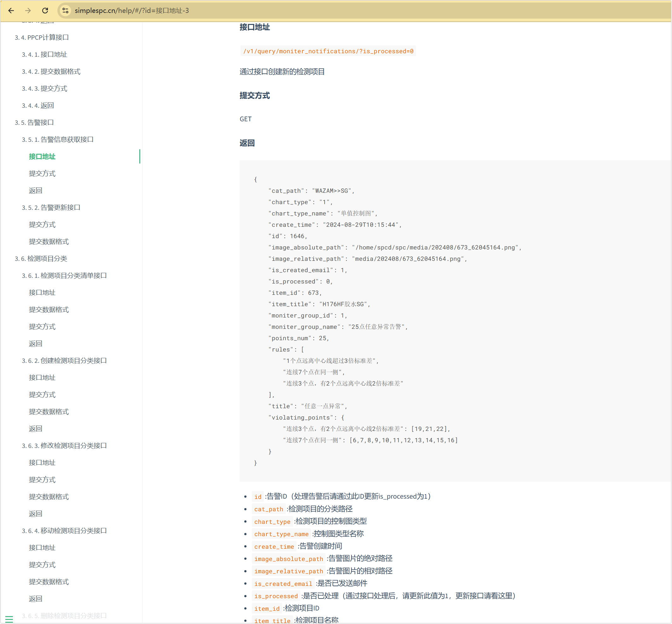Select 3.6.2. 创建检测项目分类接口
Image resolution: width=672 pixels, height=624 pixels.
point(64,361)
